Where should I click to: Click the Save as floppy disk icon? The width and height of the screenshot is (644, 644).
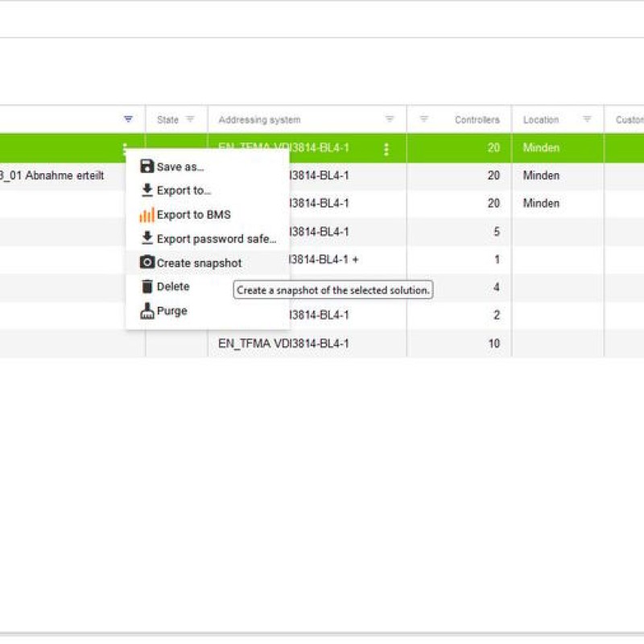(146, 166)
